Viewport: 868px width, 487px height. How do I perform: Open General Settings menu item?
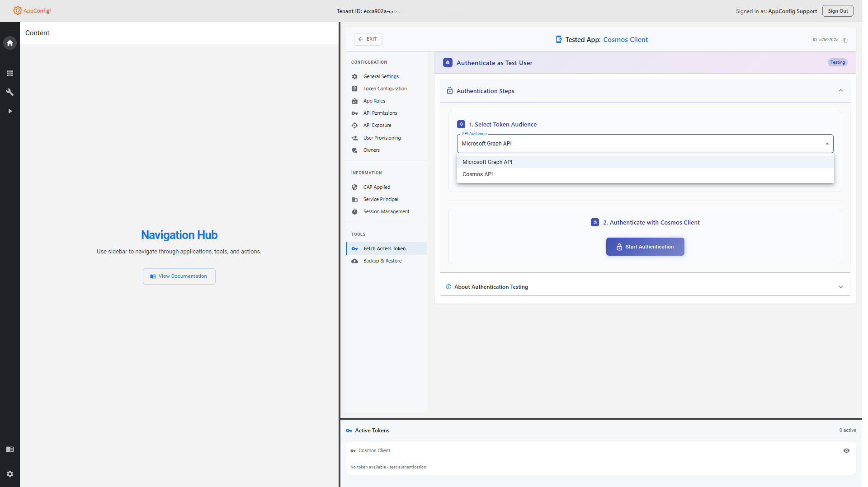point(387,77)
